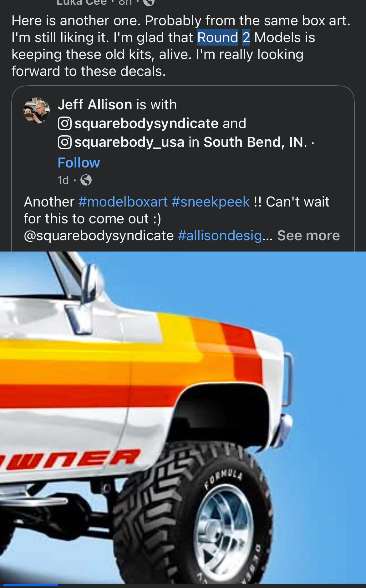This screenshot has height=588, width=366.
Task: Open the squarebodysyndicate tagged account
Action: click(146, 123)
